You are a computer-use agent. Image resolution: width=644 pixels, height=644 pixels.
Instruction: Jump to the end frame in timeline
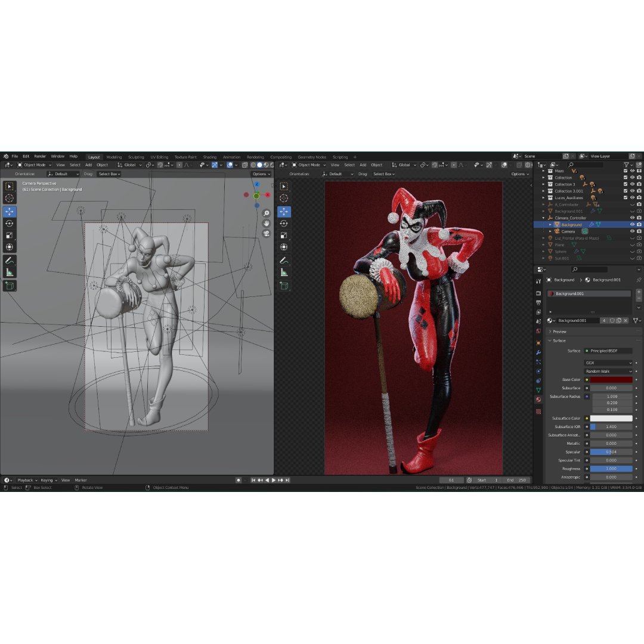pyautogui.click(x=287, y=480)
